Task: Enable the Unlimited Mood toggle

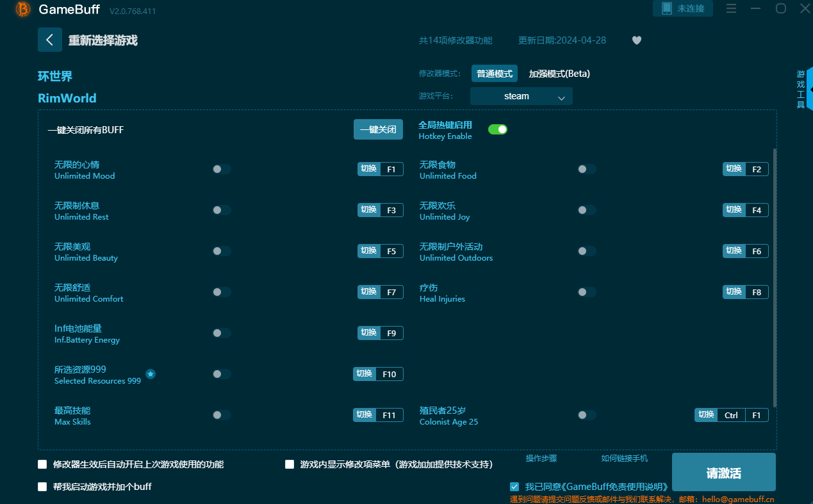Action: pyautogui.click(x=221, y=169)
